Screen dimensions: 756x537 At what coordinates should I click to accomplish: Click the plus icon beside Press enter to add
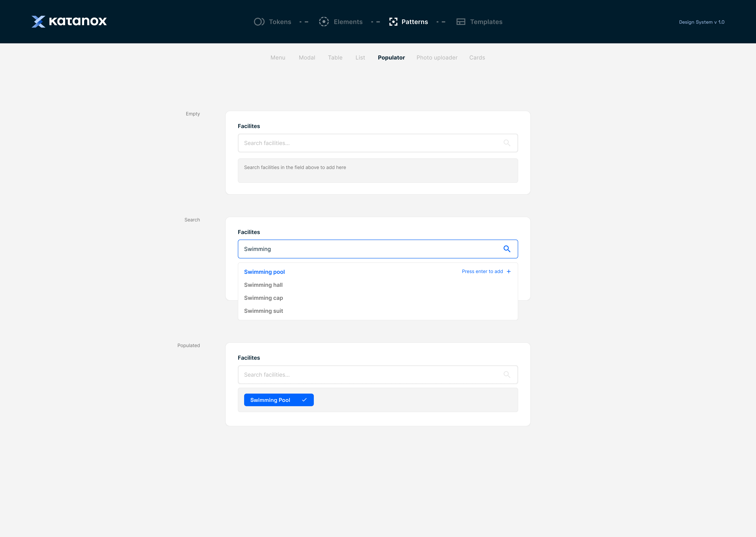509,271
